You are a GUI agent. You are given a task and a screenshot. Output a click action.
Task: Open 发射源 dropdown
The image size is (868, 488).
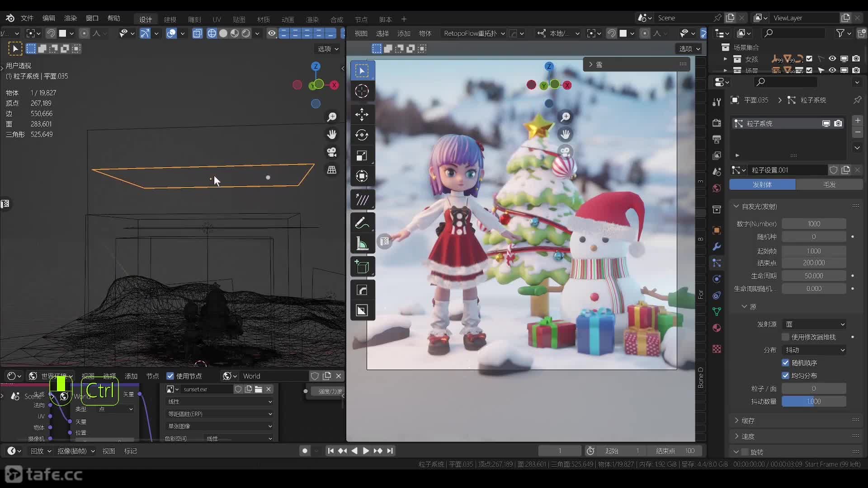point(814,324)
